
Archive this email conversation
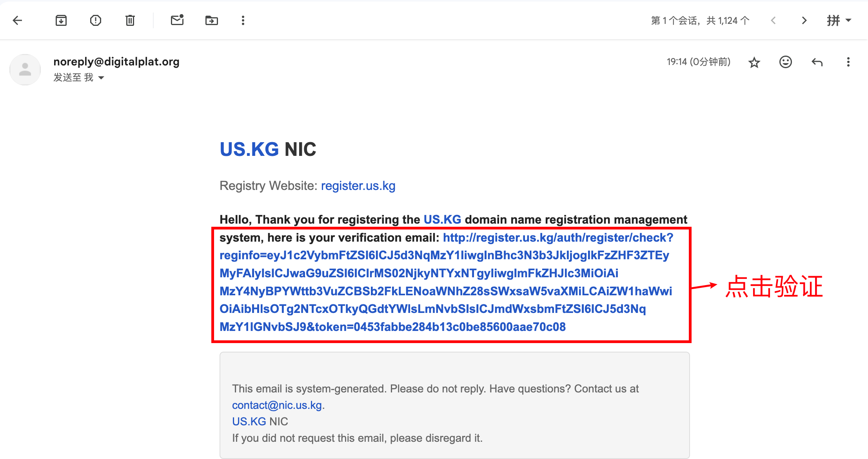[61, 20]
